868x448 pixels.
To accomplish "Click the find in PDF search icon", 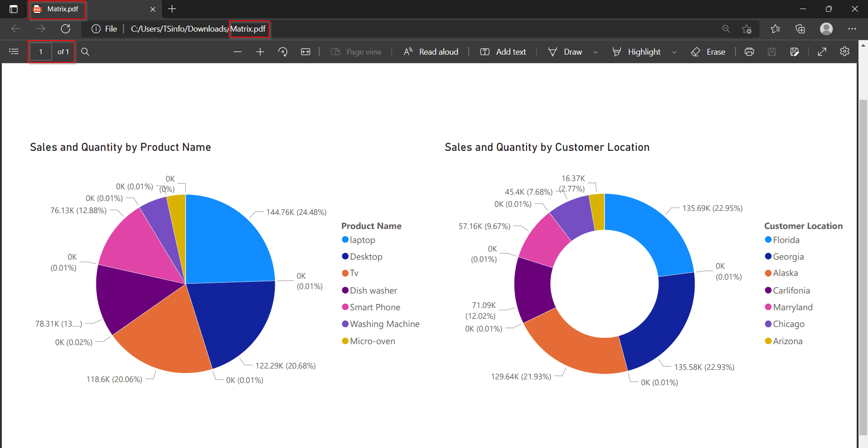I will (x=85, y=51).
